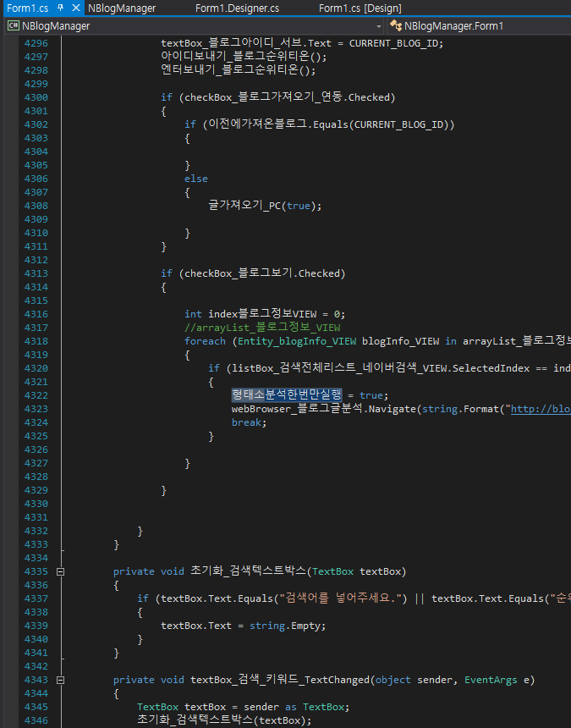
Task: Click the foreach keyword on line 4318
Action: [x=205, y=341]
